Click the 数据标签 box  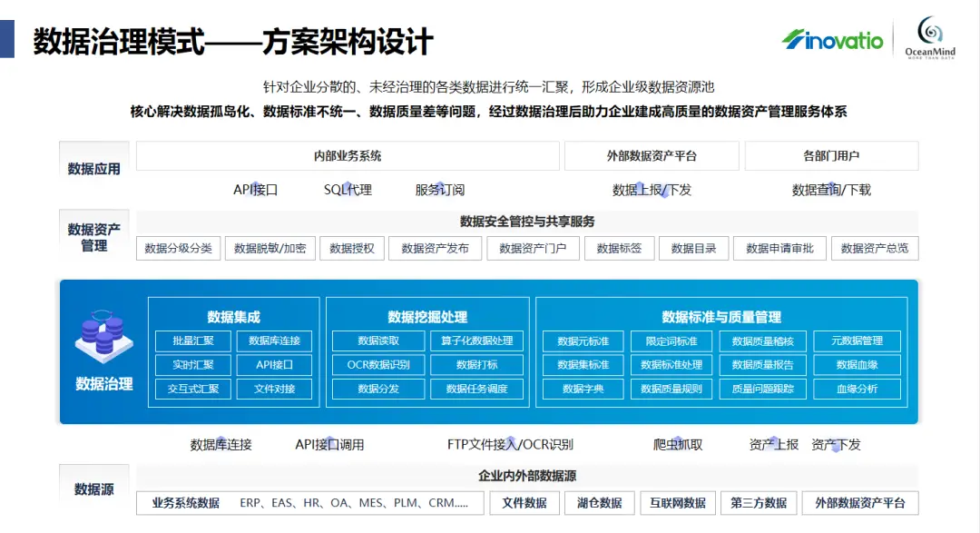click(x=620, y=249)
